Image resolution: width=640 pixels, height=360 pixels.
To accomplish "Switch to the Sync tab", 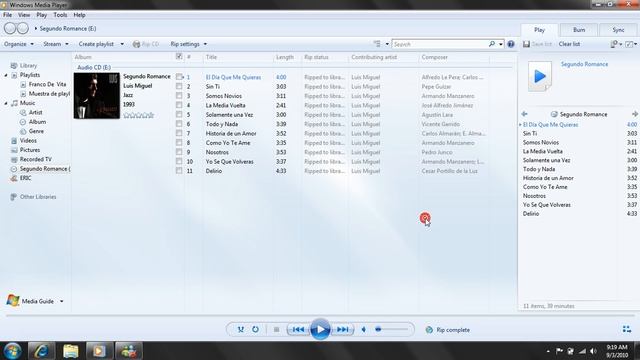I will [x=618, y=30].
